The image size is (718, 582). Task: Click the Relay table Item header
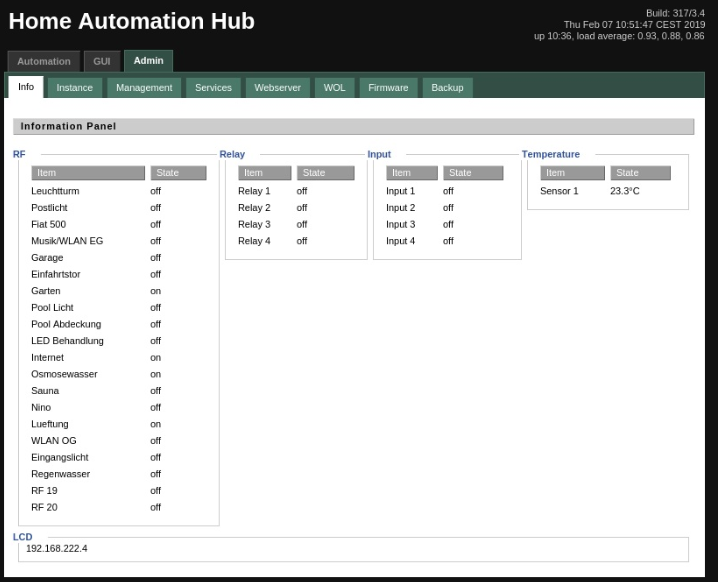coord(265,173)
